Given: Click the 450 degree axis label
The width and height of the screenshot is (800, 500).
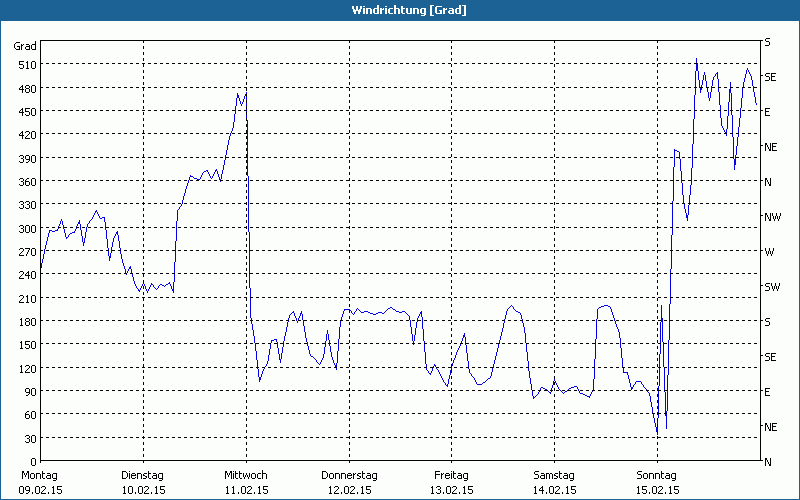Looking at the screenshot, I should click(x=28, y=112).
